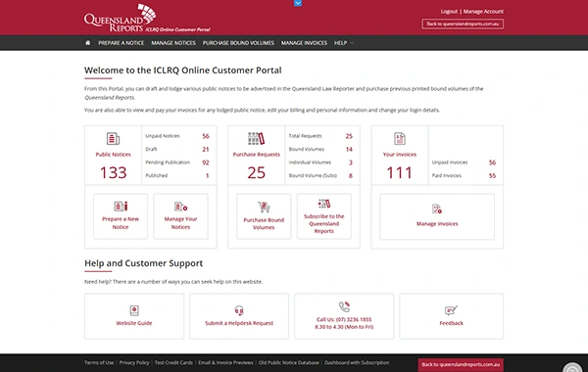Viewport: 588px width, 372px height.
Task: Click the Feedback speech bubble icon
Action: (x=451, y=310)
